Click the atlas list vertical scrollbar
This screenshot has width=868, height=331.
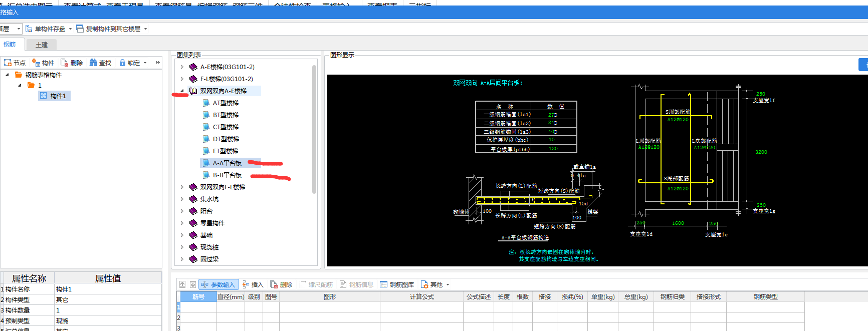(314, 129)
